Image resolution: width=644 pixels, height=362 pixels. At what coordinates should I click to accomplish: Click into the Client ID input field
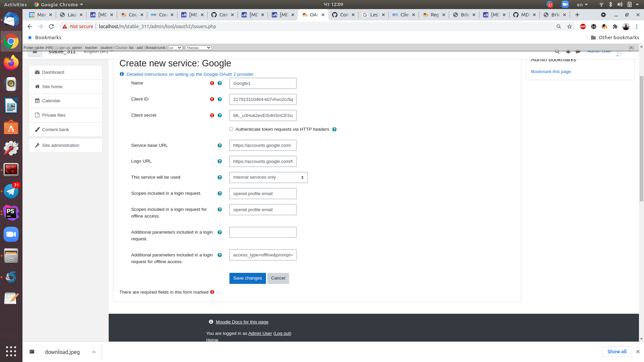263,100
